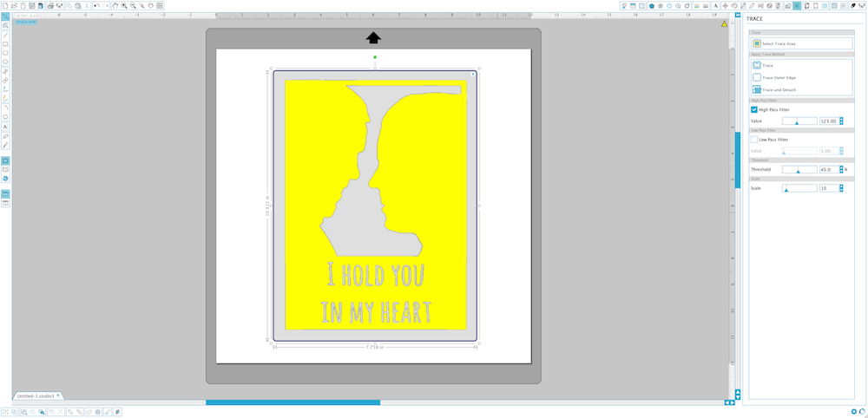The width and height of the screenshot is (868, 418).
Task: Select the Knife tool
Action: pos(5,145)
